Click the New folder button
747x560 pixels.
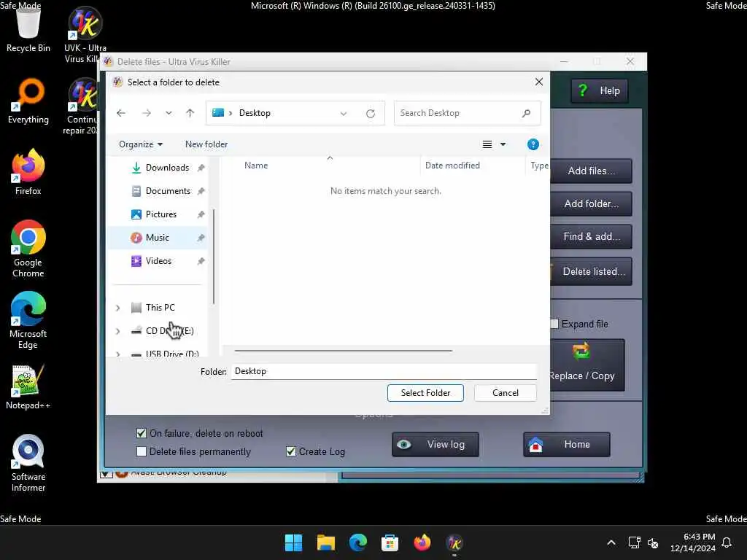[206, 144]
